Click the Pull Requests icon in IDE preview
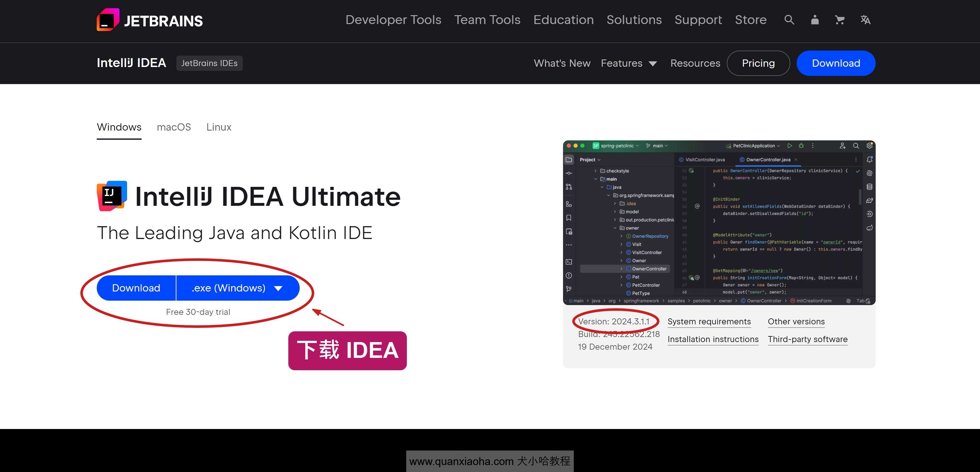This screenshot has height=472, width=980. click(569, 187)
